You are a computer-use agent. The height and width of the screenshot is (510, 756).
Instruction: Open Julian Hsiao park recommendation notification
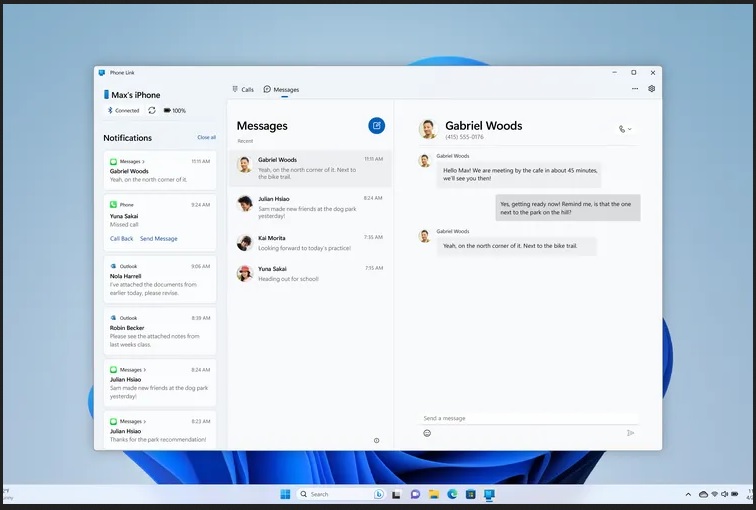coord(160,430)
